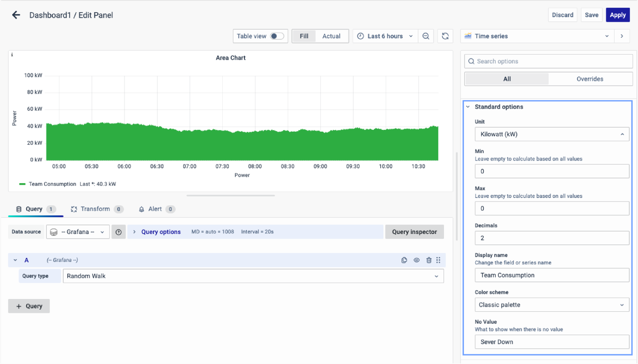638x364 pixels.
Task: Click the Apply button
Action: [617, 15]
